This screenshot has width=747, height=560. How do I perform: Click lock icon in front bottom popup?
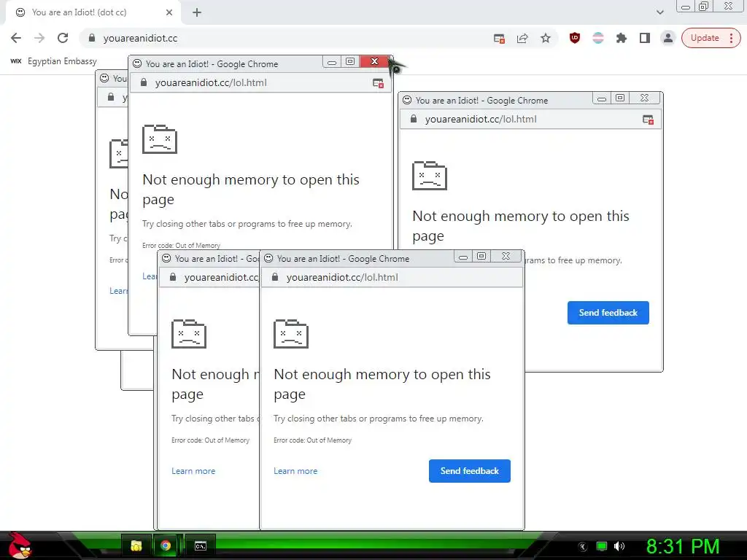275,277
